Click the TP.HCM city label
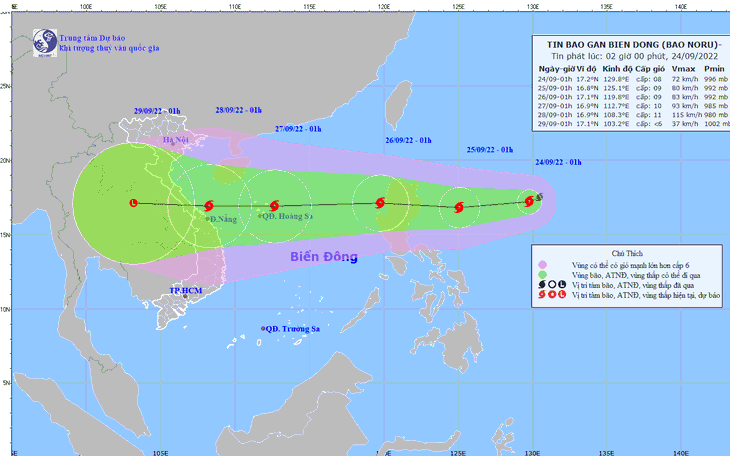Screen dimensions: 730x456 [186, 291]
